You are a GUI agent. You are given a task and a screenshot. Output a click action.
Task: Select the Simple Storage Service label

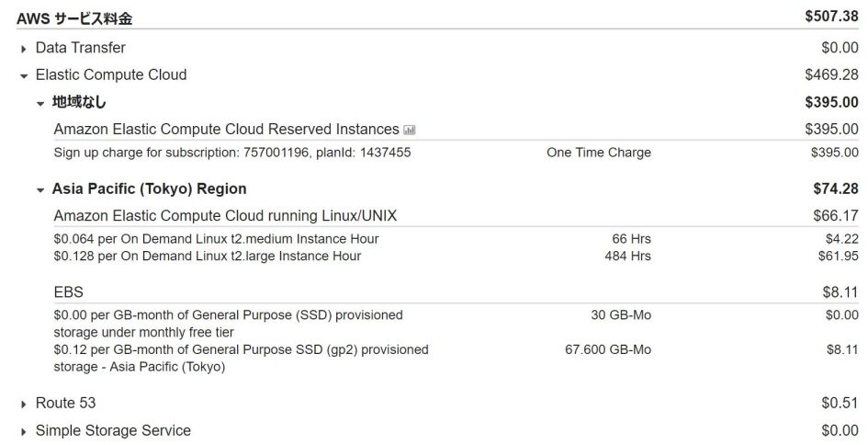(x=113, y=430)
